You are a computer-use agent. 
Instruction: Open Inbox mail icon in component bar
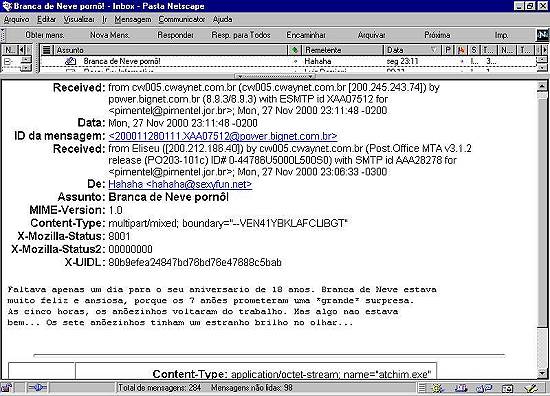pyautogui.click(x=461, y=388)
